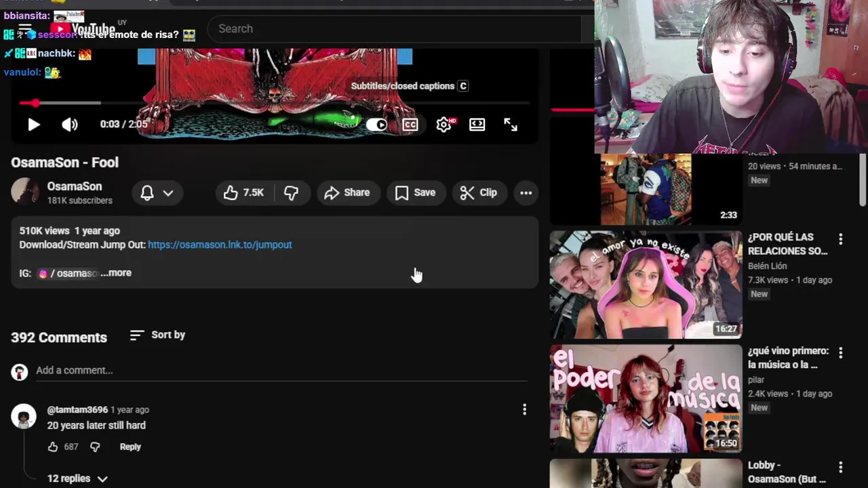The height and width of the screenshot is (488, 868).
Task: Click the '510K views 1 year ago' text
Action: tap(70, 231)
